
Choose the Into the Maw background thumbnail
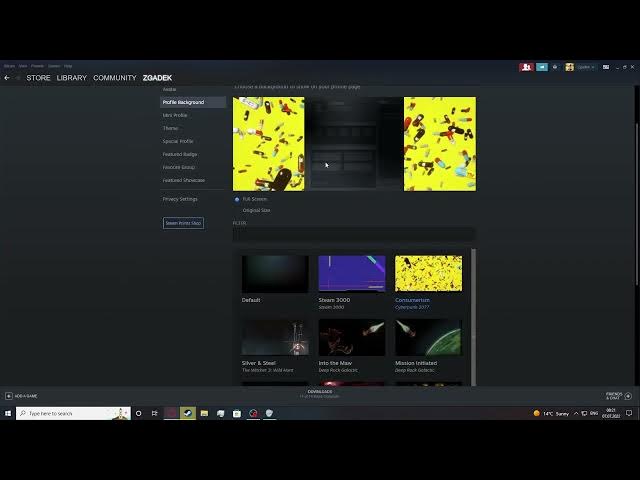click(352, 338)
